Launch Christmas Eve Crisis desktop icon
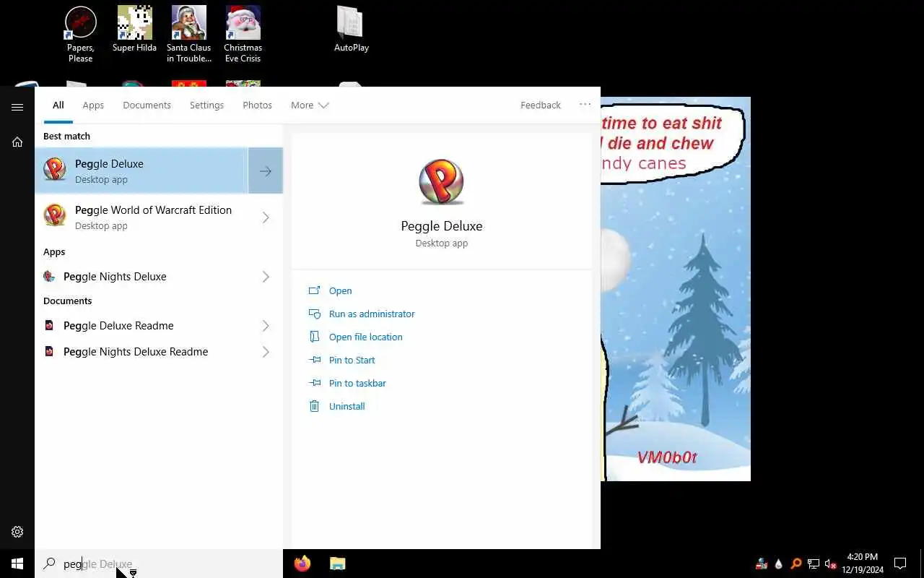This screenshot has height=578, width=924. pyautogui.click(x=243, y=34)
